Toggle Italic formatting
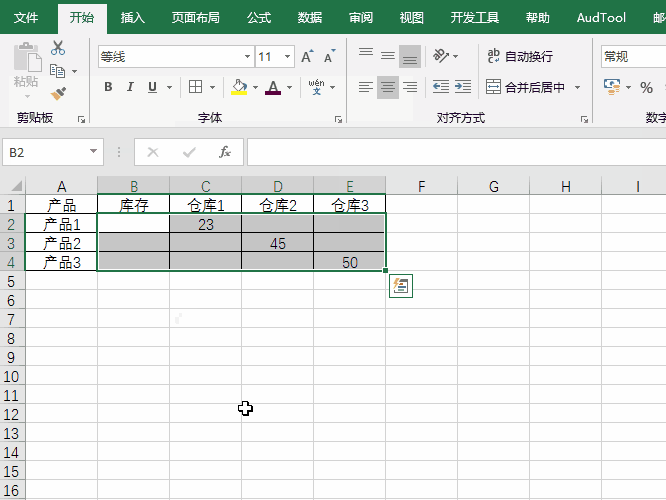The image size is (666, 500). (x=130, y=87)
